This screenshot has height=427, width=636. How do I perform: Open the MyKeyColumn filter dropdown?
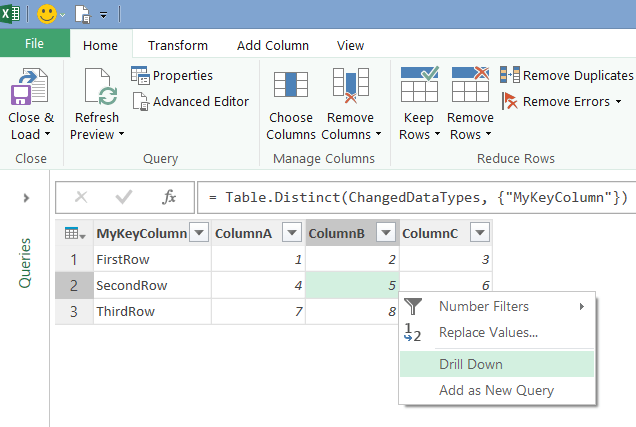[x=199, y=233]
